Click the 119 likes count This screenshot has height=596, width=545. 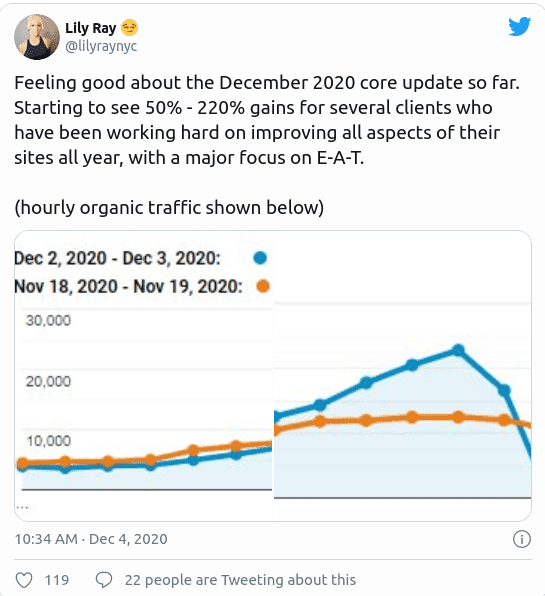tap(57, 580)
